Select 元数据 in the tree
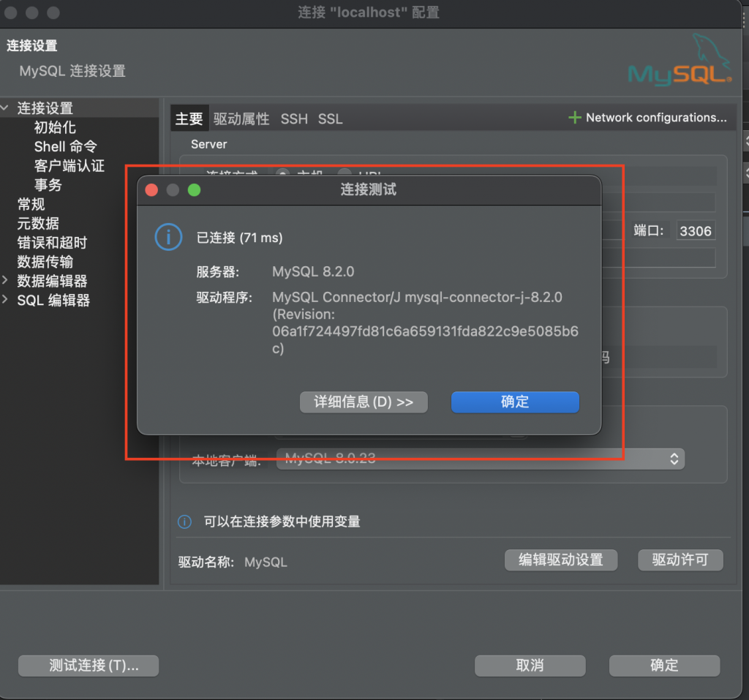Image resolution: width=749 pixels, height=700 pixels. 38,223
